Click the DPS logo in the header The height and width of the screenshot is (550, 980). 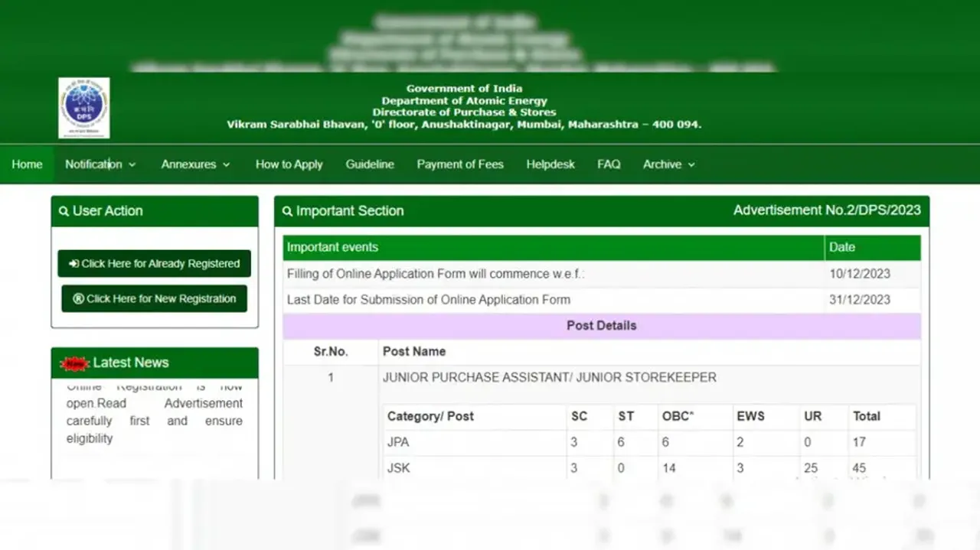83,108
